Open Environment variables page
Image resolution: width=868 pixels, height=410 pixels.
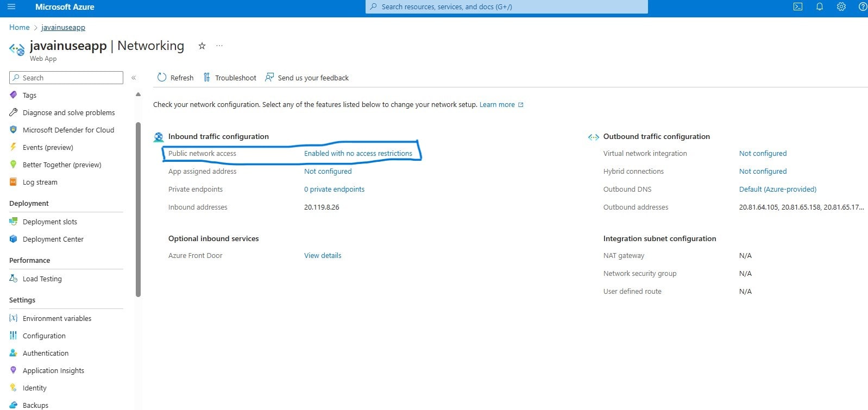[57, 318]
